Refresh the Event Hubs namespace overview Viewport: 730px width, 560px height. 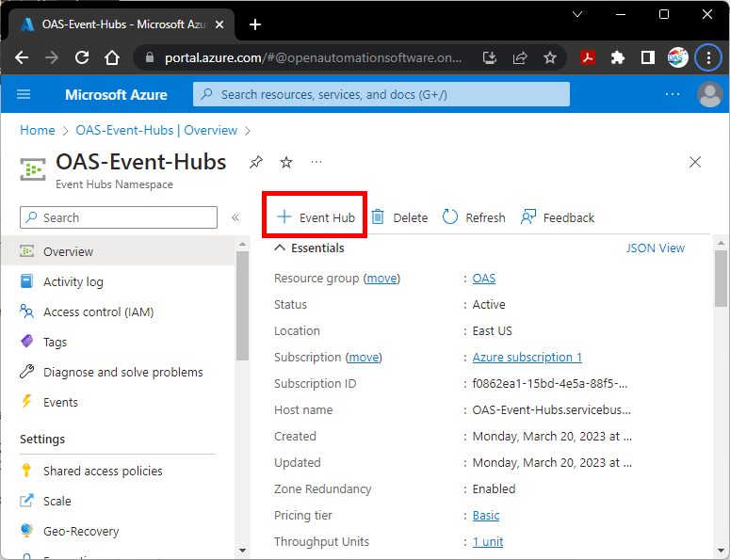474,217
